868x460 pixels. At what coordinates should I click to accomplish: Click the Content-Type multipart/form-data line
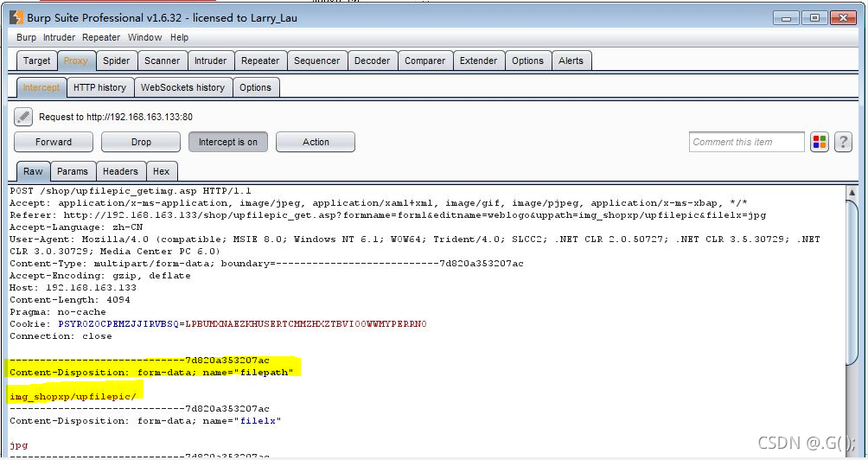coord(266,264)
